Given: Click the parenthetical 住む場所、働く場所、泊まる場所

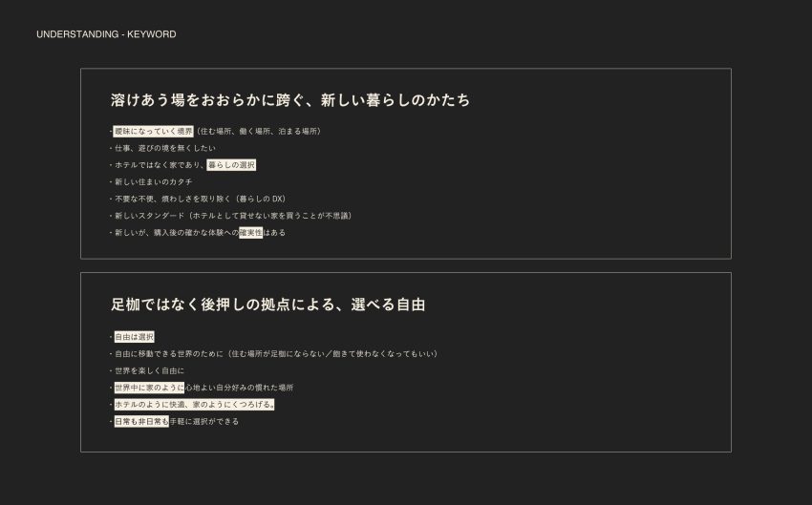Looking at the screenshot, I should click(x=259, y=132).
